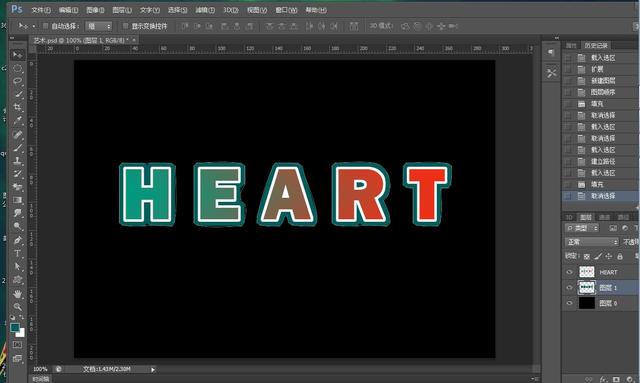This screenshot has width=640, height=383.
Task: Change screen mode via toolbox bottom icon
Action: coord(17,359)
